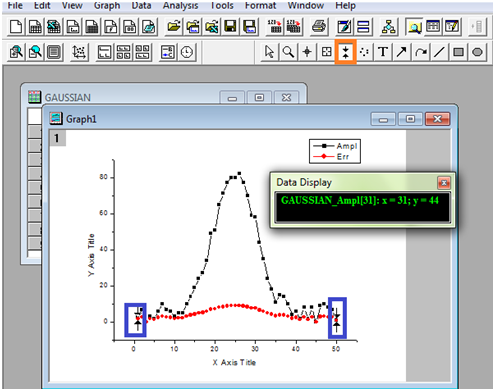Open the Format menu
The image size is (495, 391).
point(260,5)
